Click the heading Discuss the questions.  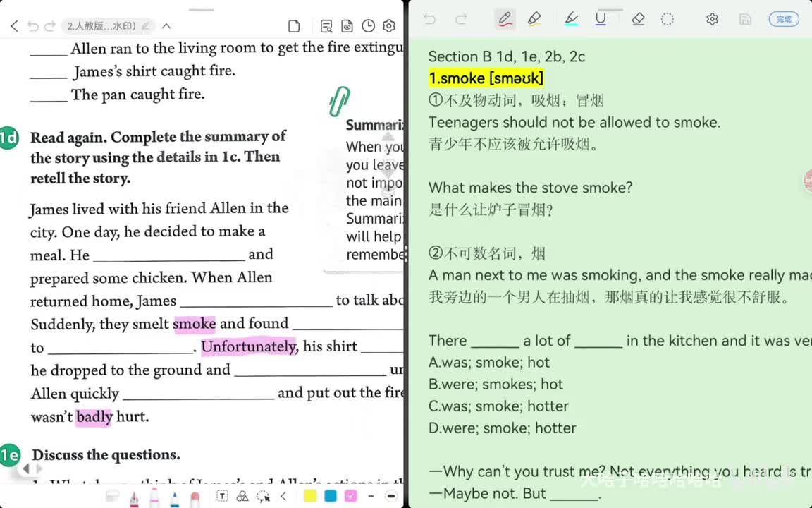[106, 454]
